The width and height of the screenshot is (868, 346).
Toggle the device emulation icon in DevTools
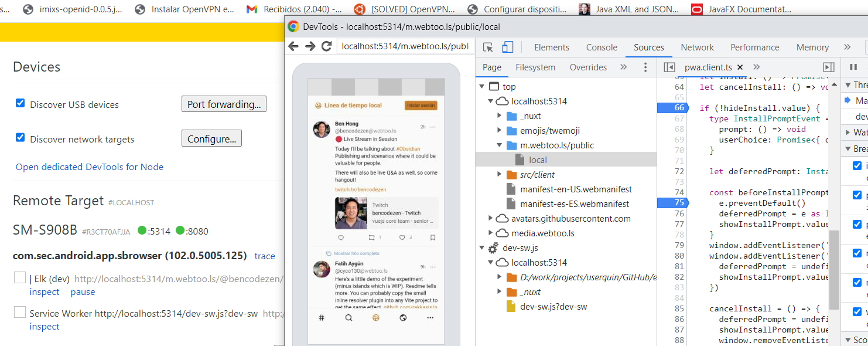click(507, 47)
